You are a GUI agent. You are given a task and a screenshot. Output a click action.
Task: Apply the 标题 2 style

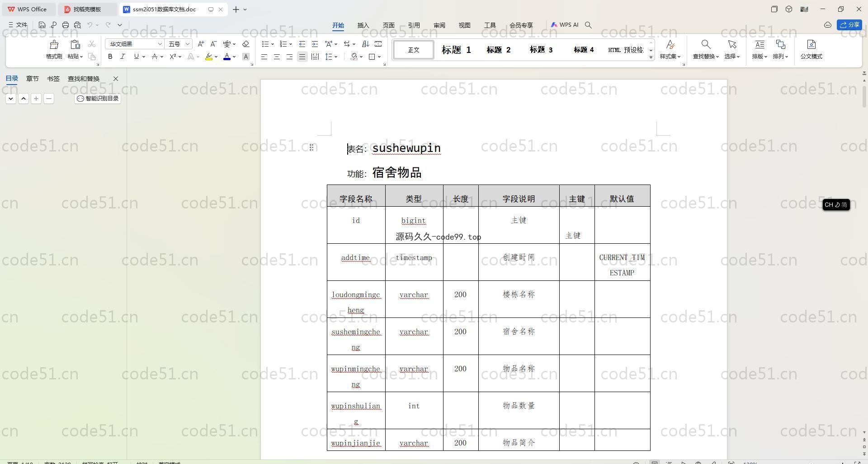point(498,50)
